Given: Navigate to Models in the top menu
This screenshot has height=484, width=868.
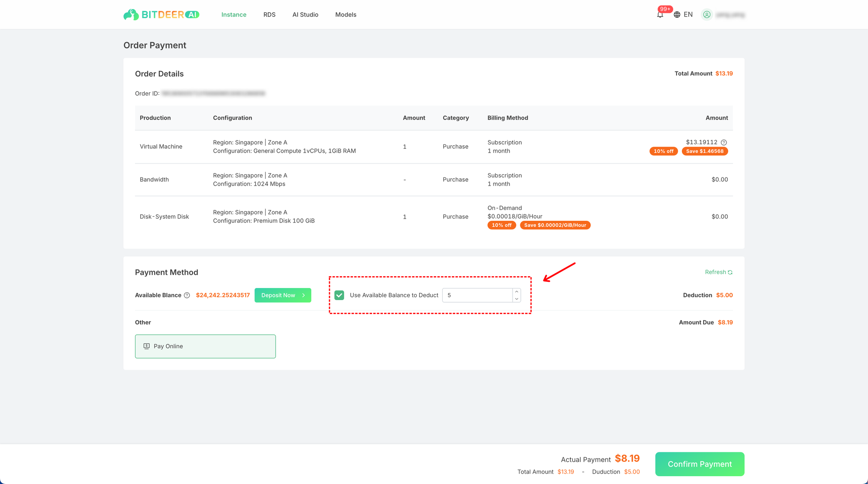Looking at the screenshot, I should pyautogui.click(x=345, y=15).
